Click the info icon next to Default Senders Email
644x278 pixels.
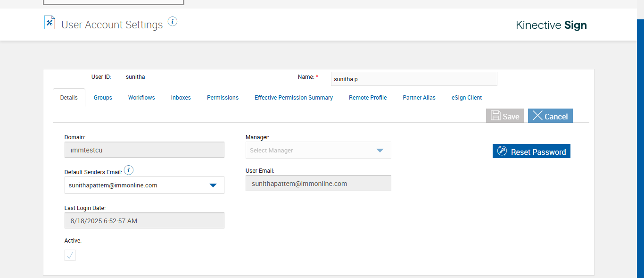click(x=129, y=170)
